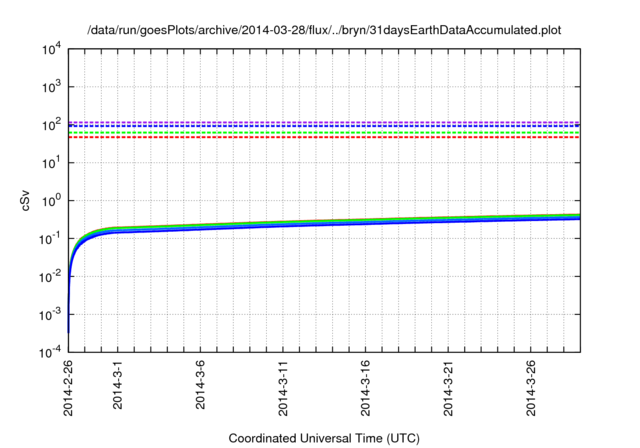The width and height of the screenshot is (640, 448).
Task: Click the purple dashed threshold line
Action: 324,122
